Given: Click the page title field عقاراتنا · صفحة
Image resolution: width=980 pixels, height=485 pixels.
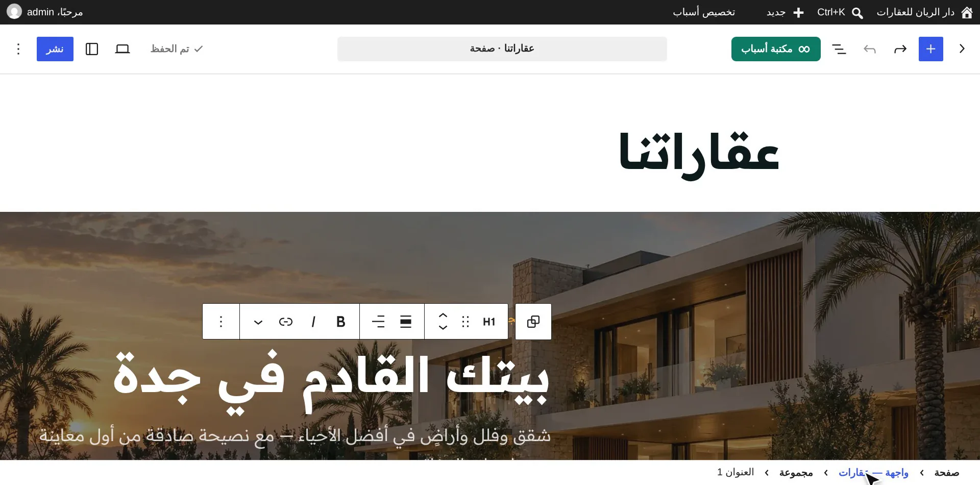Looking at the screenshot, I should click(x=502, y=49).
